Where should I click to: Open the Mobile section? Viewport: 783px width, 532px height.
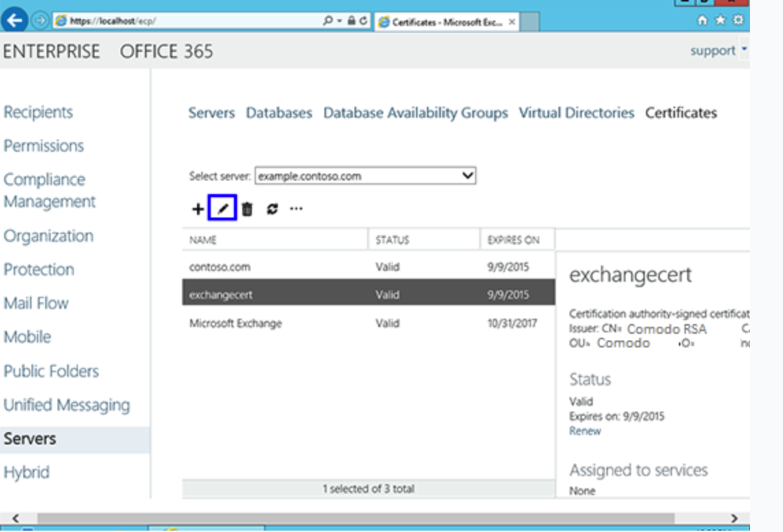(27, 337)
